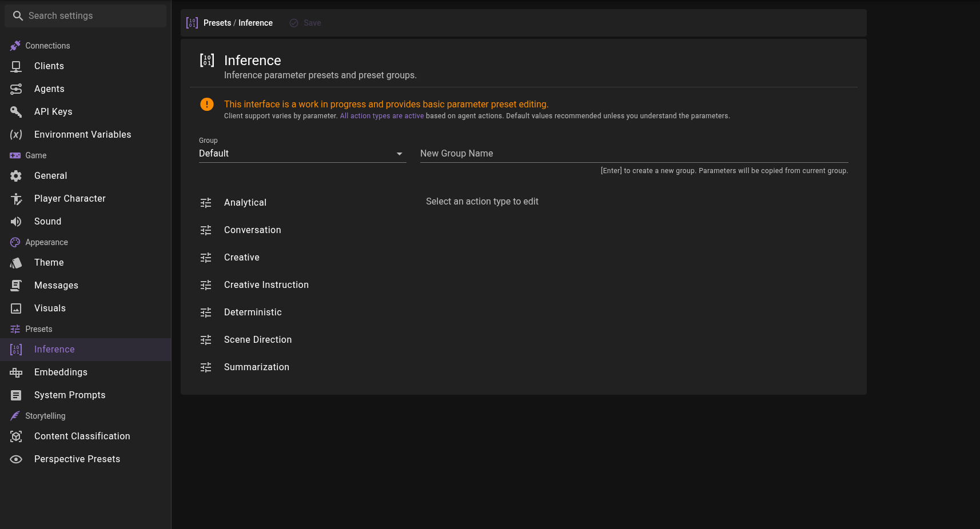Open the Theme settings page
Image resolution: width=980 pixels, height=529 pixels.
click(86, 263)
